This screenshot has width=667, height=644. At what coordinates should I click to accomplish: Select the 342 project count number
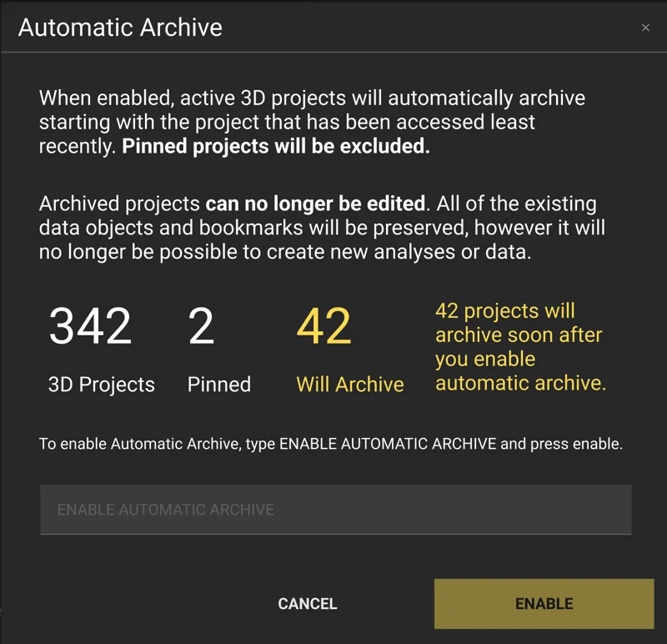90,326
